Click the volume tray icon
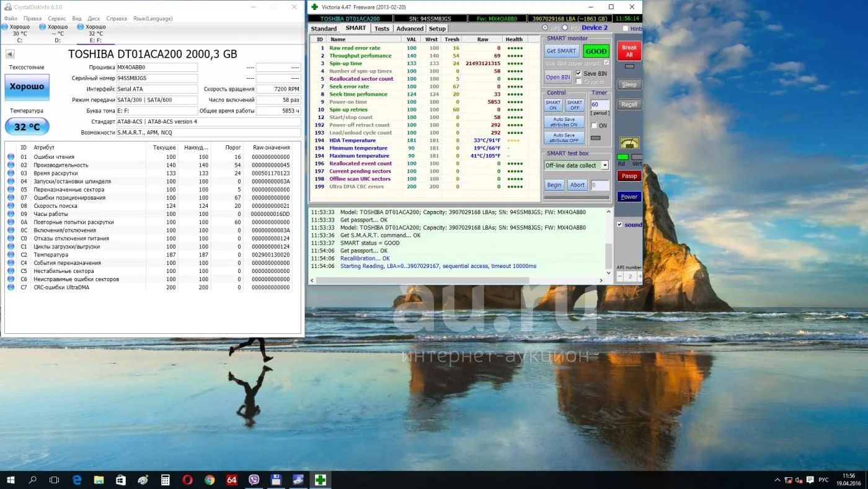 tap(799, 480)
